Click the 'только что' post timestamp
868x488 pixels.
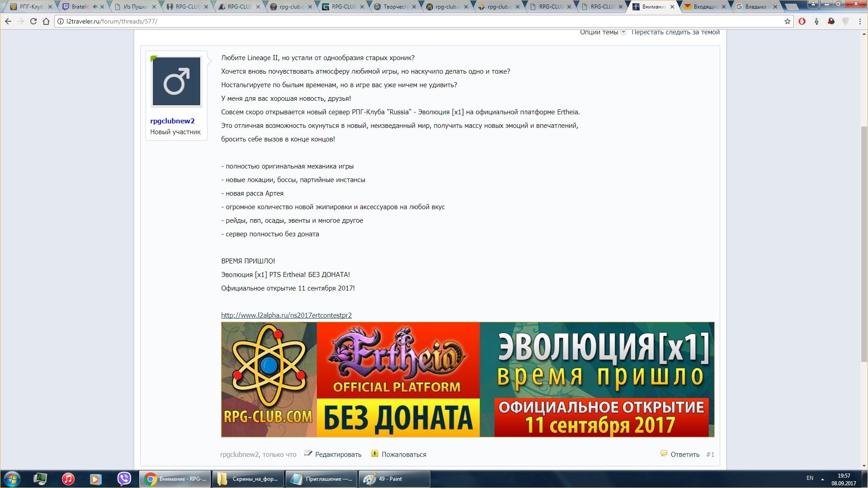(x=279, y=455)
